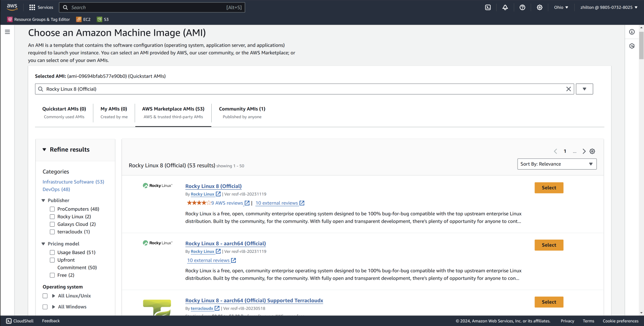Open Cookie preferences in footer
Viewport: 644px width, 326px height.
(x=620, y=321)
